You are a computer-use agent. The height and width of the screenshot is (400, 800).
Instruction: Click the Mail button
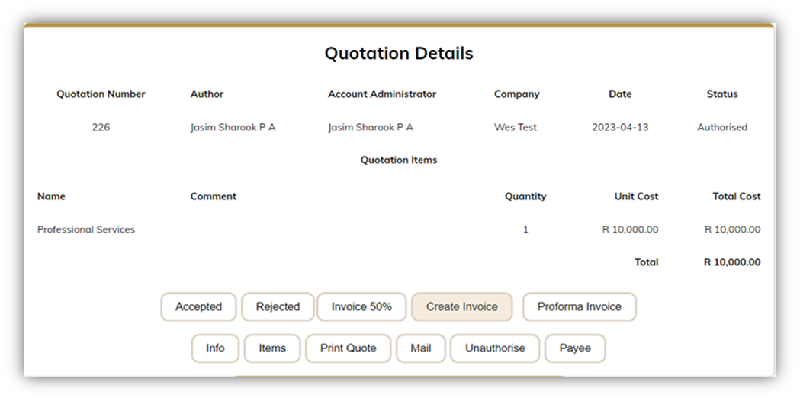[420, 348]
